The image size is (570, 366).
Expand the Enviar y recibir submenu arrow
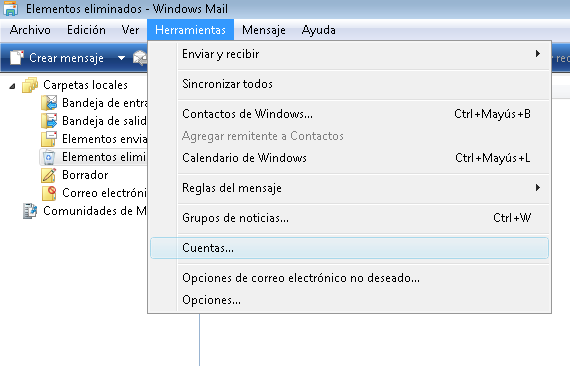point(538,54)
